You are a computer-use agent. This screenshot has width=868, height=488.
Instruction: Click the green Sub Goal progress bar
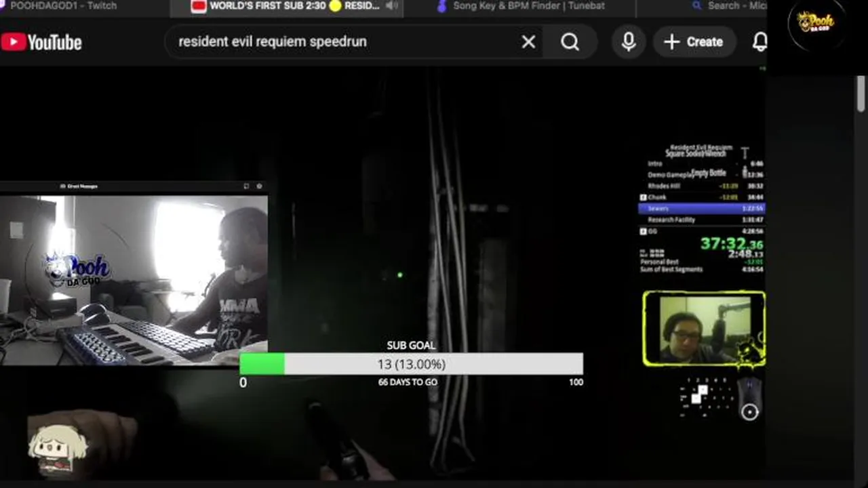411,364
